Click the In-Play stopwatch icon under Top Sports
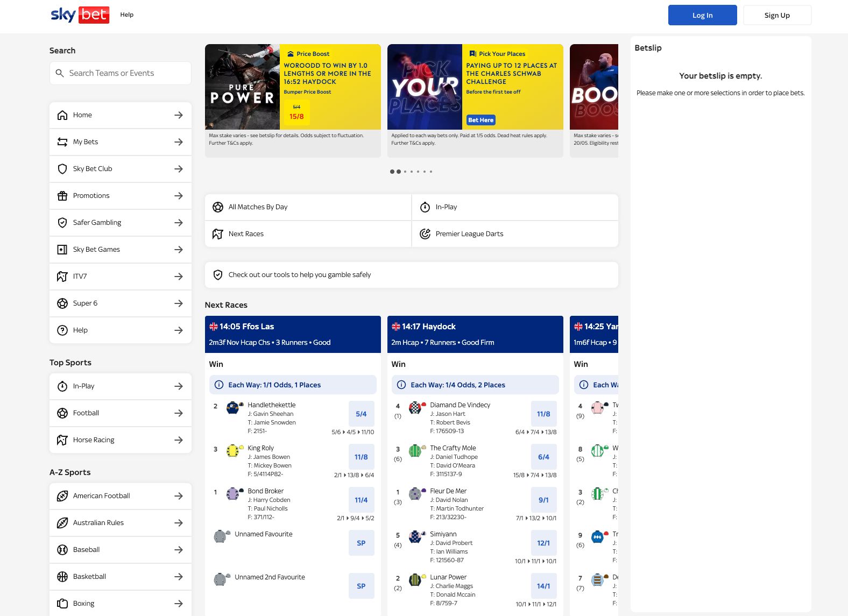 (62, 386)
